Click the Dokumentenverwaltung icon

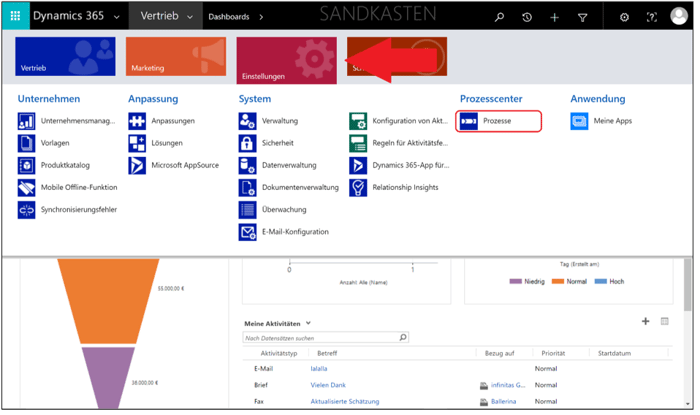click(247, 187)
